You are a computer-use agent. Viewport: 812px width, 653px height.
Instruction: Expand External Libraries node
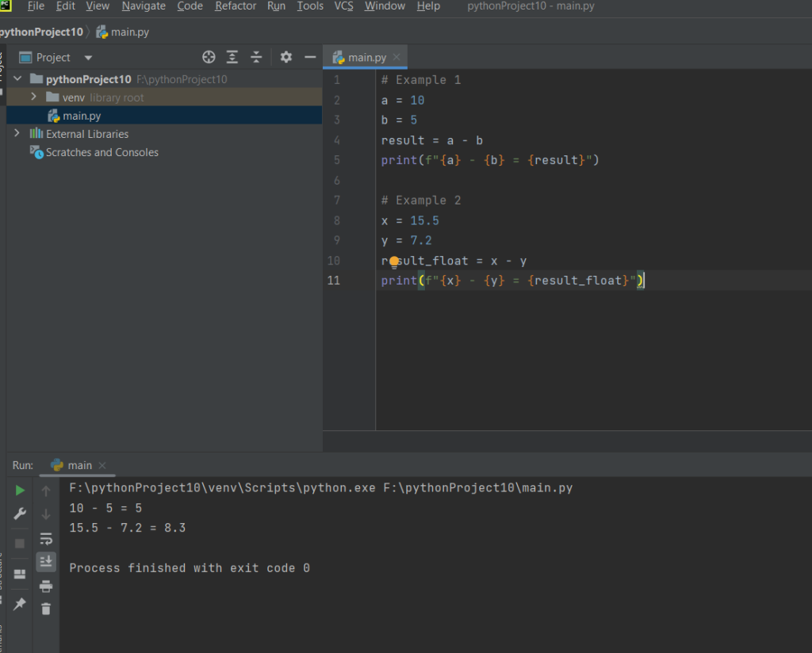coord(17,134)
